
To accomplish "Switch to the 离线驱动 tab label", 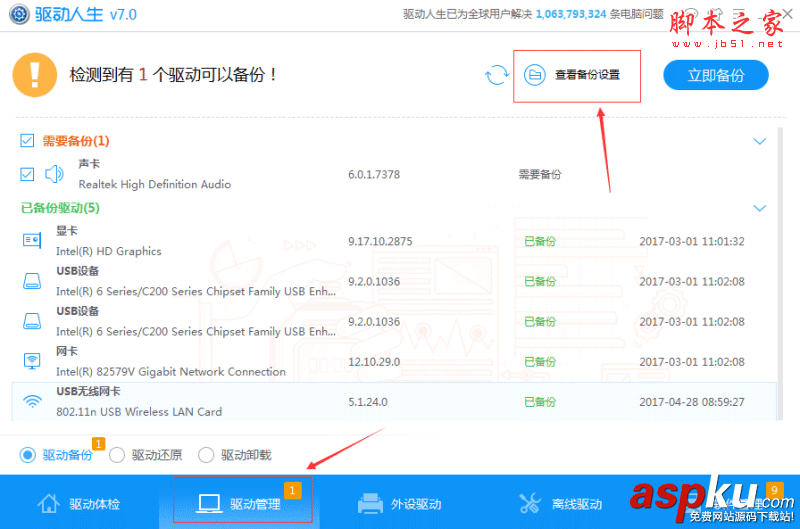I will coord(577,504).
